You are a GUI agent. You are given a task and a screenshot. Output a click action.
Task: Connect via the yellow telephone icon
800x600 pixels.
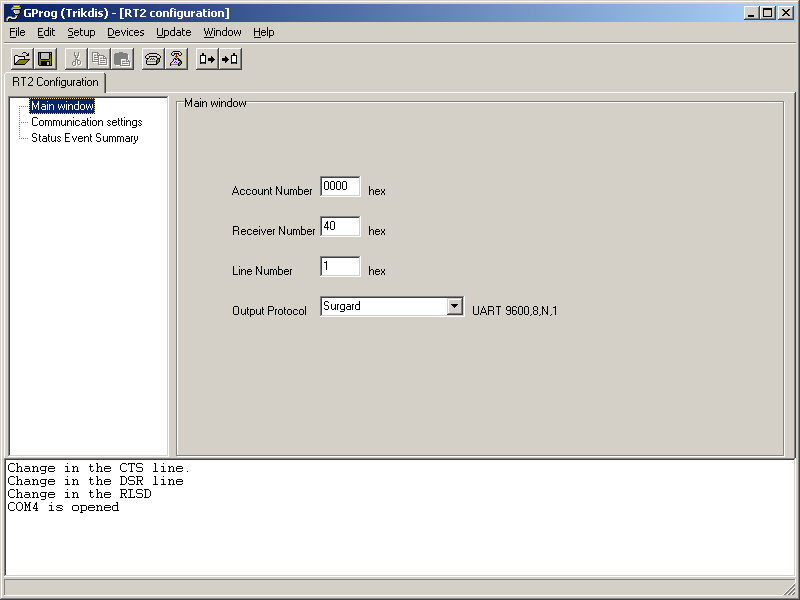(153, 58)
